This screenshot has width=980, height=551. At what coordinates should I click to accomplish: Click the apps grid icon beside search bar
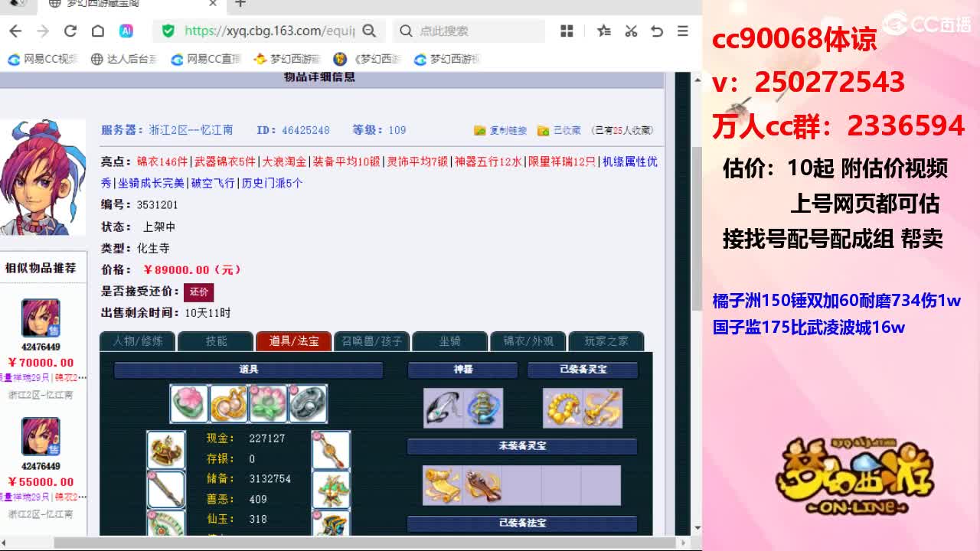(566, 31)
